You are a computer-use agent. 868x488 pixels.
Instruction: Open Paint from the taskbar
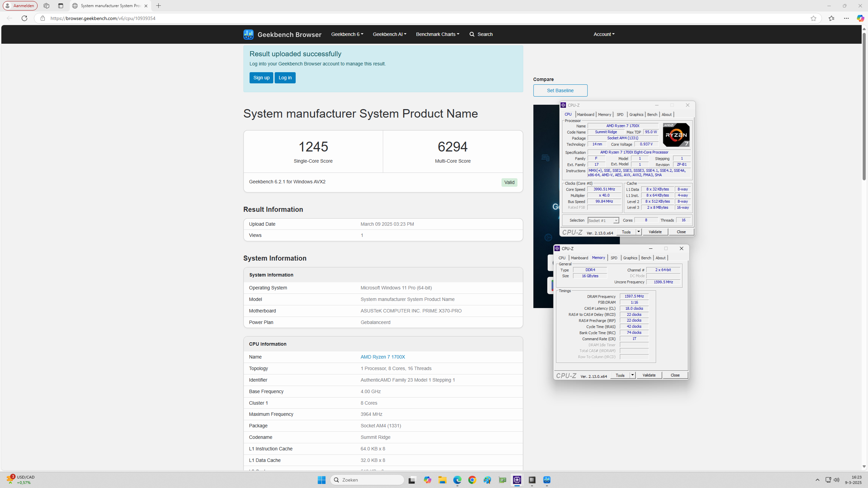[487, 480]
